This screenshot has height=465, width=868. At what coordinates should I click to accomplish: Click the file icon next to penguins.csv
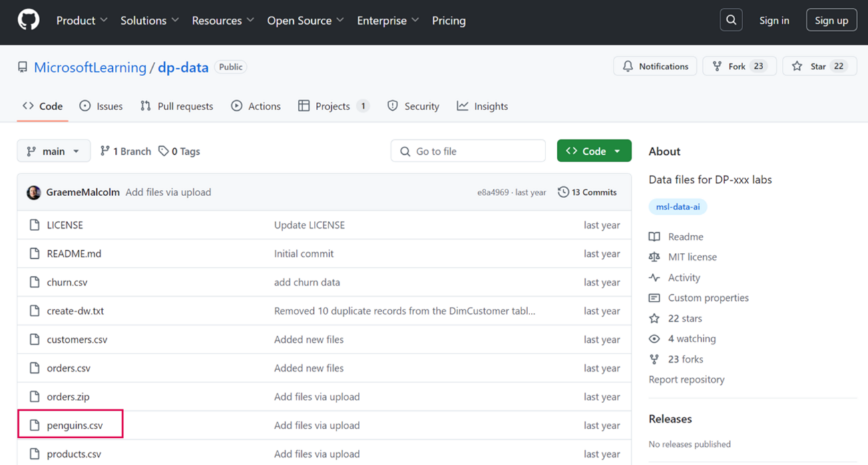(35, 426)
